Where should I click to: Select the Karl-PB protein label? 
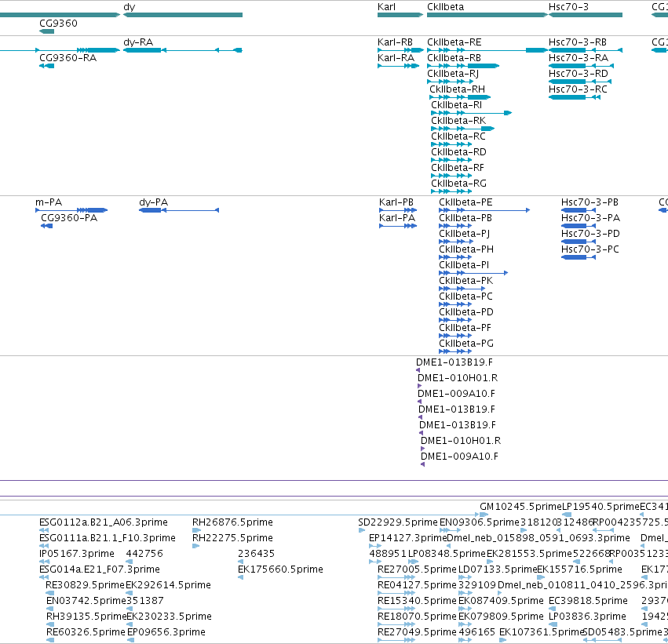pos(396,202)
